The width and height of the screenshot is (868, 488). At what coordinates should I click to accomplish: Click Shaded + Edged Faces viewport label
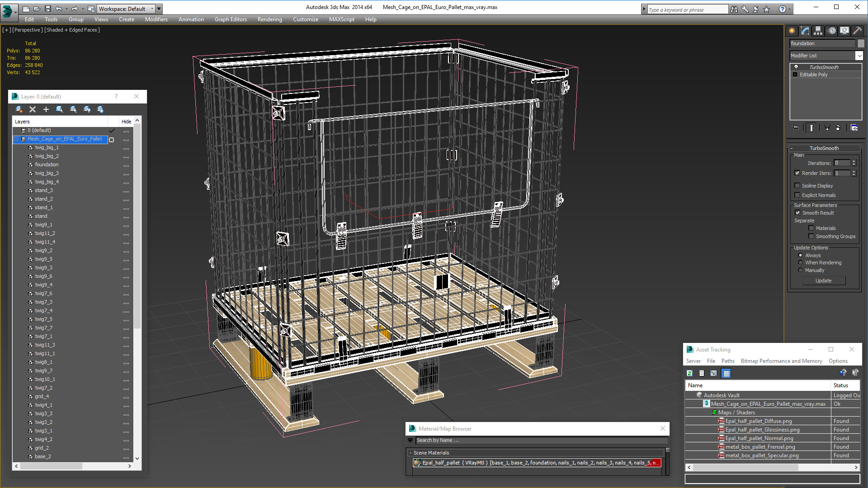point(72,30)
